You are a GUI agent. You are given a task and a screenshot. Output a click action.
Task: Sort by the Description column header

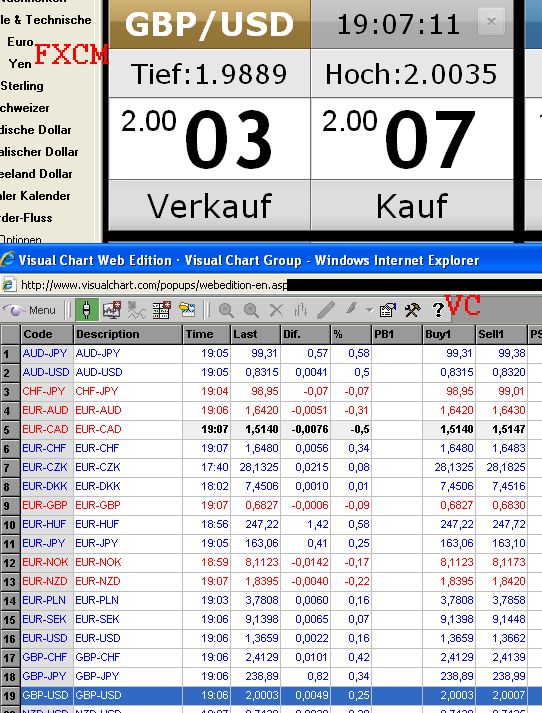pos(128,334)
